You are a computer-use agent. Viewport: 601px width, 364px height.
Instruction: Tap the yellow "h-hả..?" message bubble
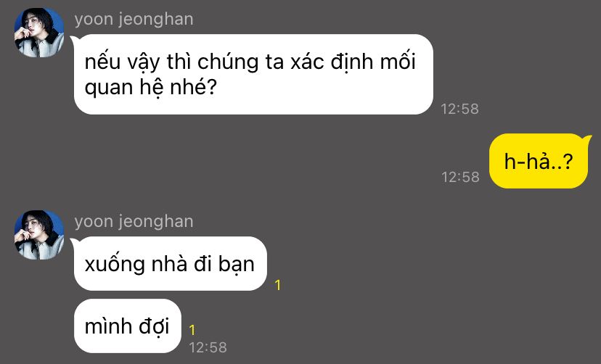click(x=539, y=161)
